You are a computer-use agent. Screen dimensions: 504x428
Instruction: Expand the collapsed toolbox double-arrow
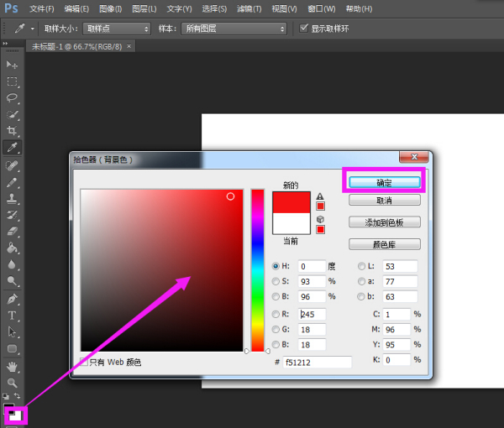5,44
